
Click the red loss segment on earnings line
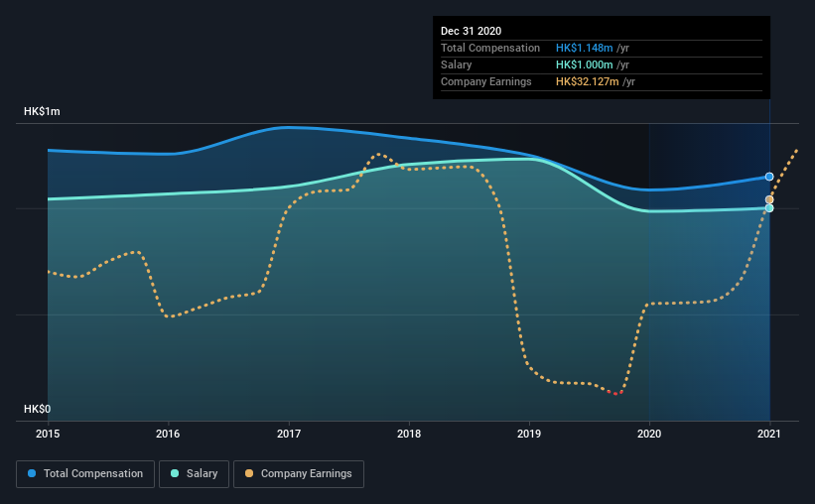[614, 393]
